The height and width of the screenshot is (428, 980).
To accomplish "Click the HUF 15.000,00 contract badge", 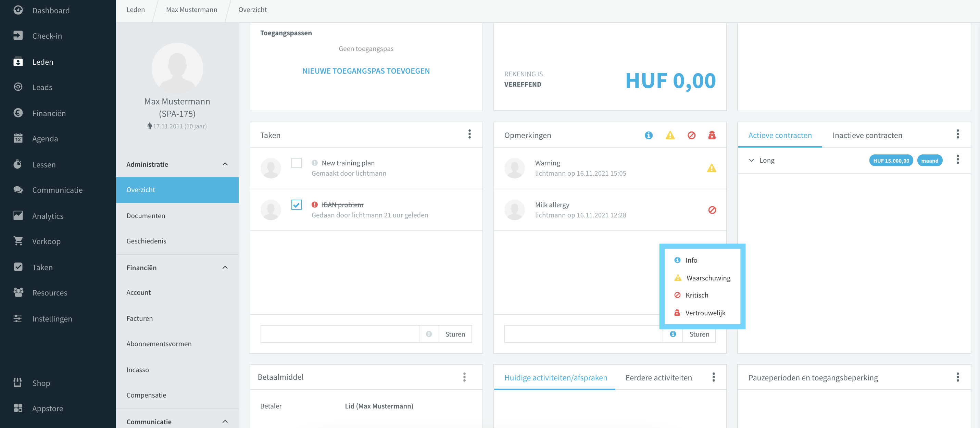I will pos(891,160).
